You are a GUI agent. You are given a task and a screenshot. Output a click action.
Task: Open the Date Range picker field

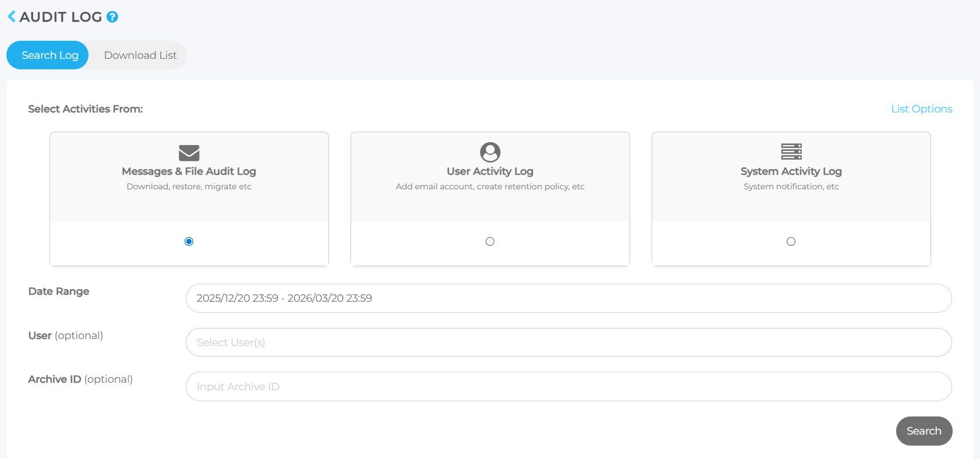pyautogui.click(x=568, y=298)
